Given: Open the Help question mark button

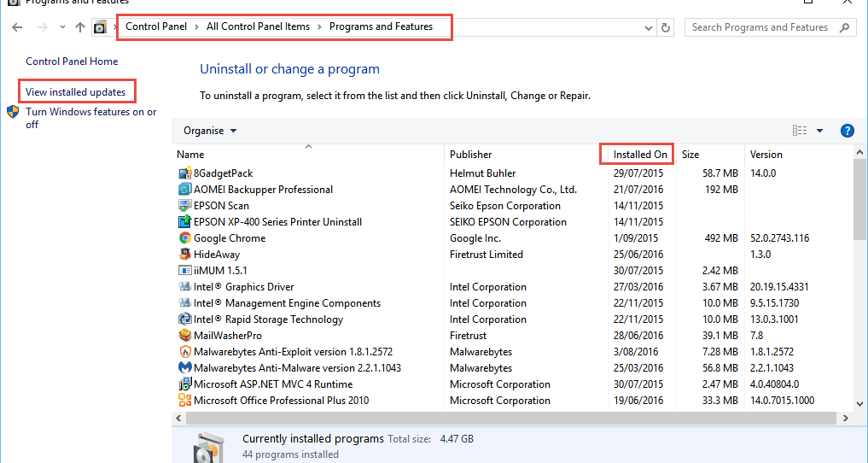Looking at the screenshot, I should click(x=847, y=131).
